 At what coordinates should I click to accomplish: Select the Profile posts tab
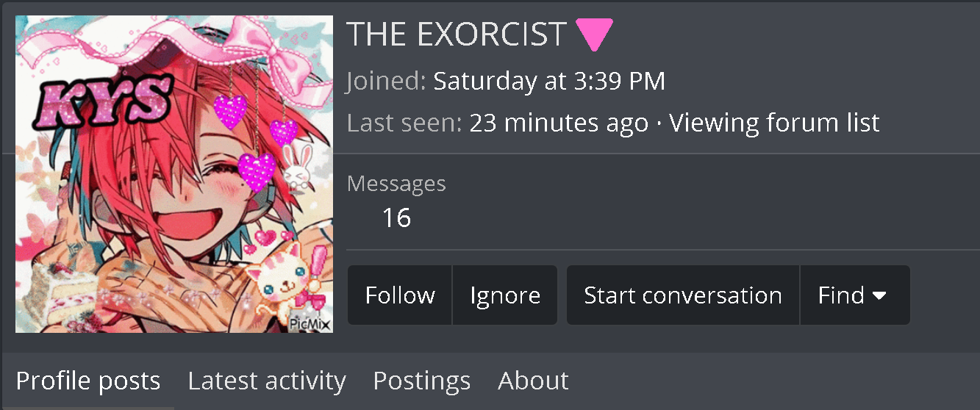point(88,381)
